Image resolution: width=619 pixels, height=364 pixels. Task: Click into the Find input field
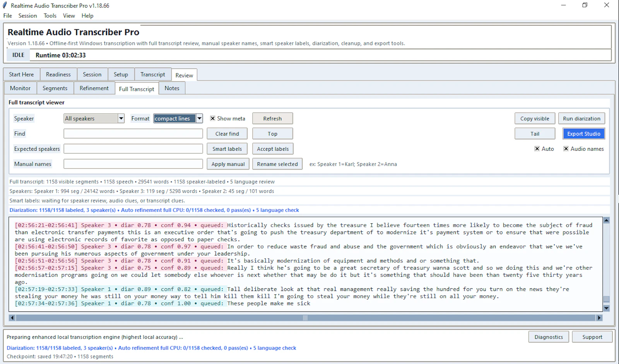(133, 134)
